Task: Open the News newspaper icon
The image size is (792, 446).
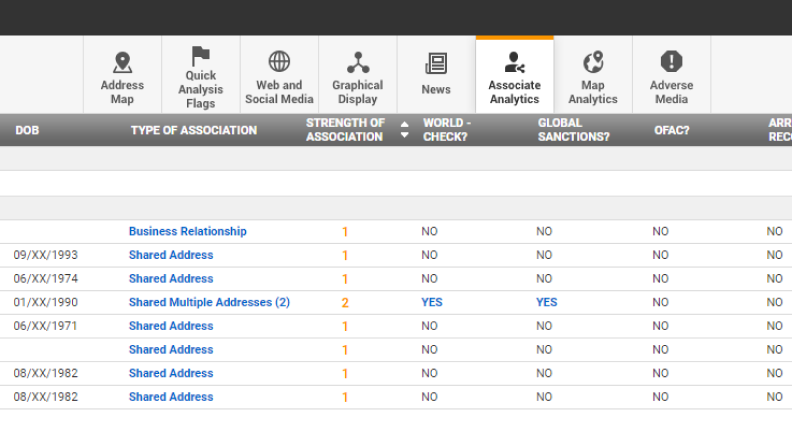Action: click(436, 64)
